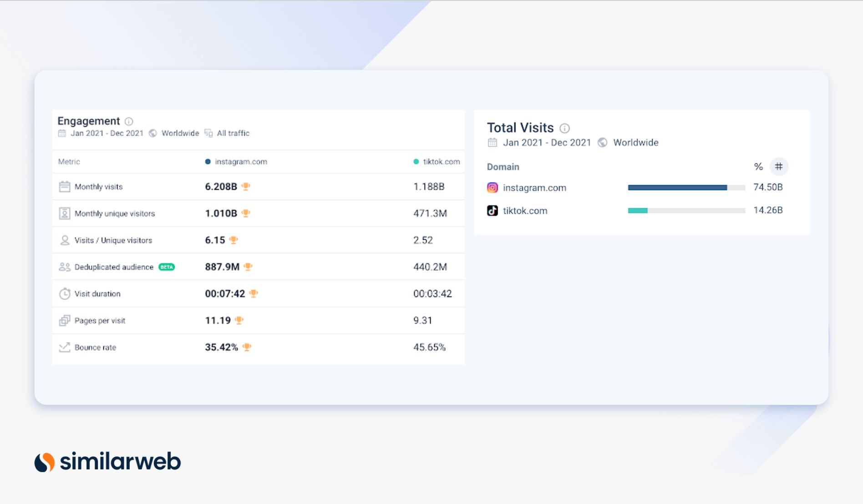Click the Total Visits date range

[547, 142]
